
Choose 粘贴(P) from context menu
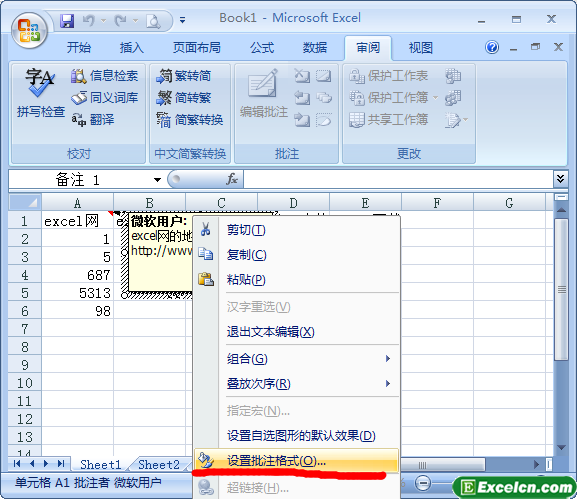(x=297, y=280)
